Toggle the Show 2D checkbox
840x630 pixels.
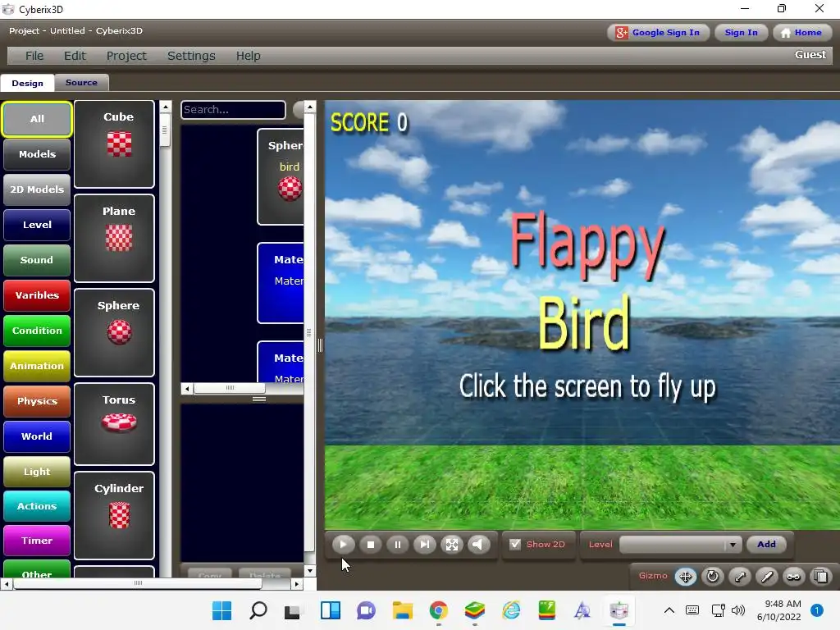(x=515, y=545)
